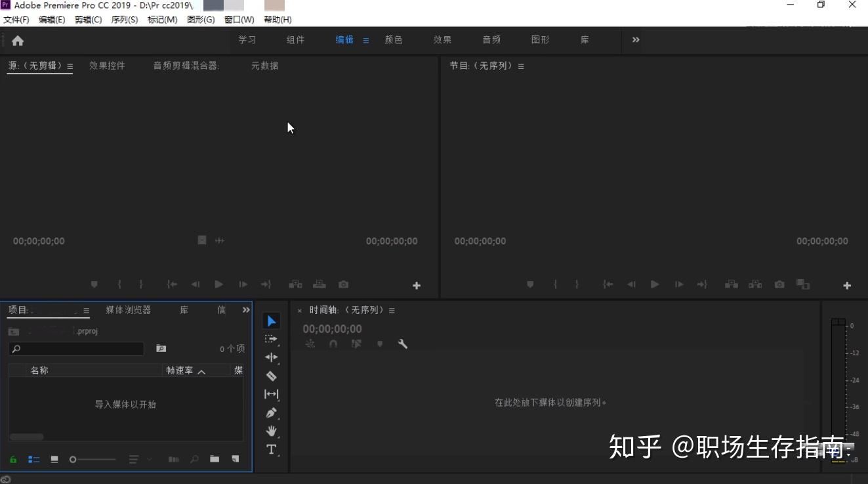Show more Project panel tabs
Image resolution: width=868 pixels, height=484 pixels.
246,310
